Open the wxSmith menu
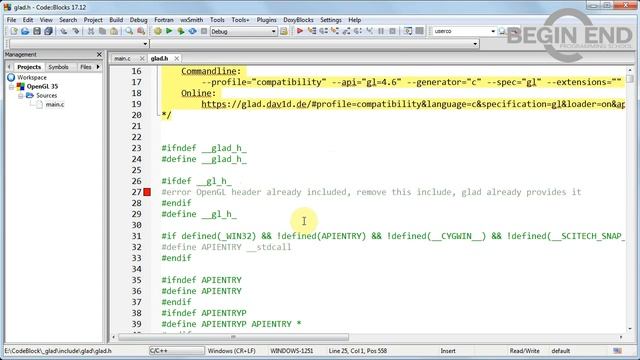The height and width of the screenshot is (360, 640). pos(191,20)
